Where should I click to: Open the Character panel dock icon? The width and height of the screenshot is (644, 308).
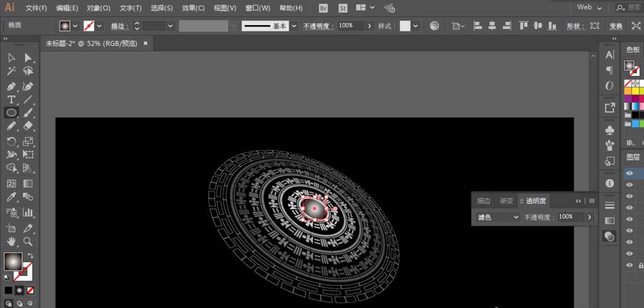(x=610, y=55)
